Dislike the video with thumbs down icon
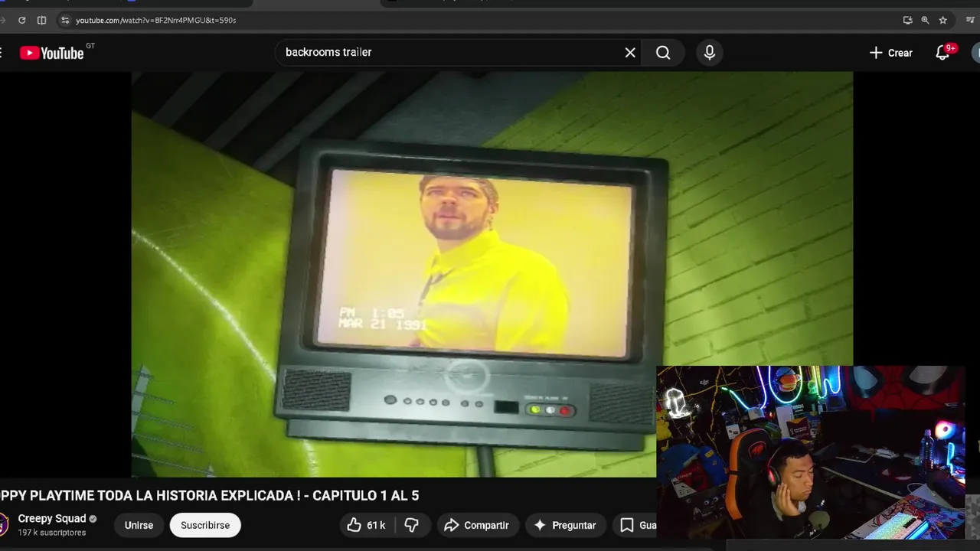This screenshot has width=980, height=551. pos(411,525)
